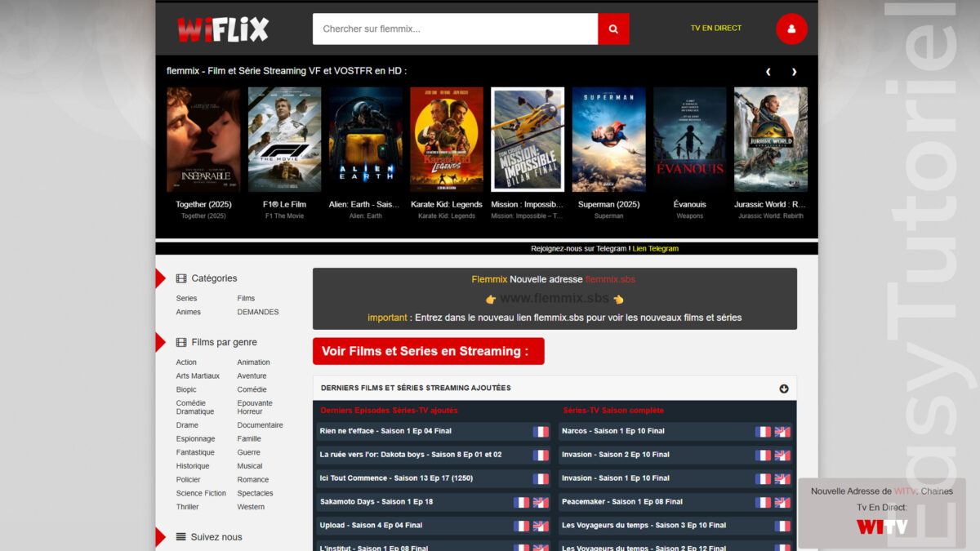Open the Lien Telegram link

pos(655,249)
